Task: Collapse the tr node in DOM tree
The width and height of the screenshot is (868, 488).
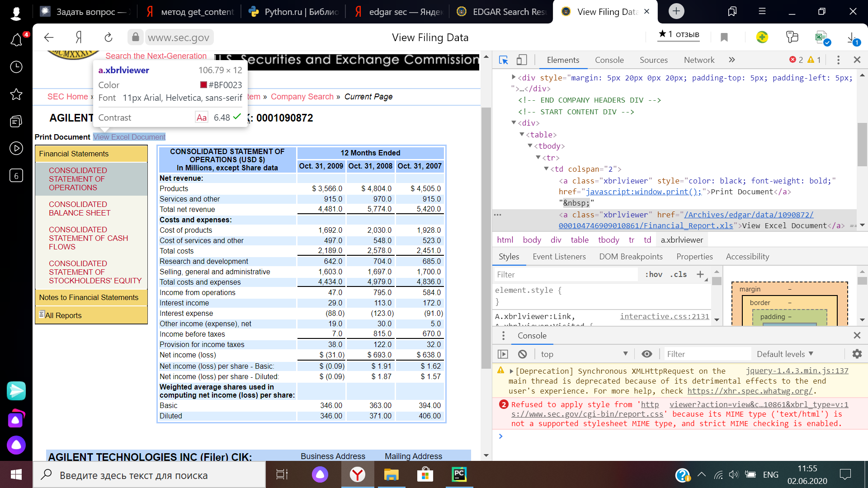Action: [538, 157]
